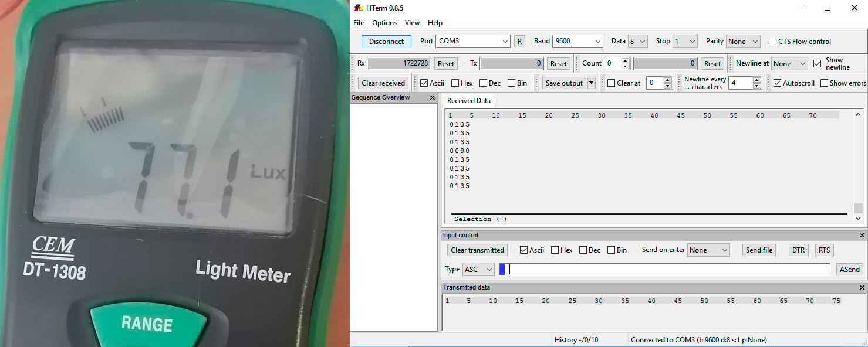Open the File menu
This screenshot has height=347, width=868.
coord(359,23)
